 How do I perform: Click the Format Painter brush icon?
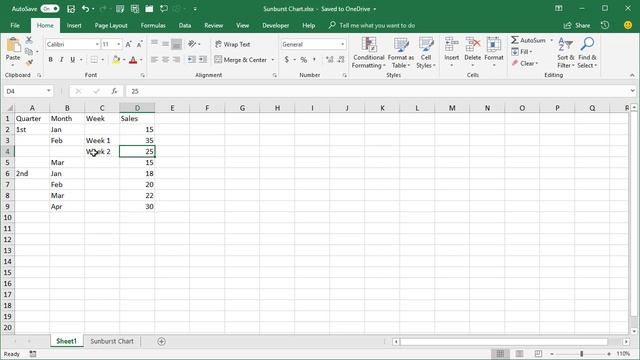[29, 62]
